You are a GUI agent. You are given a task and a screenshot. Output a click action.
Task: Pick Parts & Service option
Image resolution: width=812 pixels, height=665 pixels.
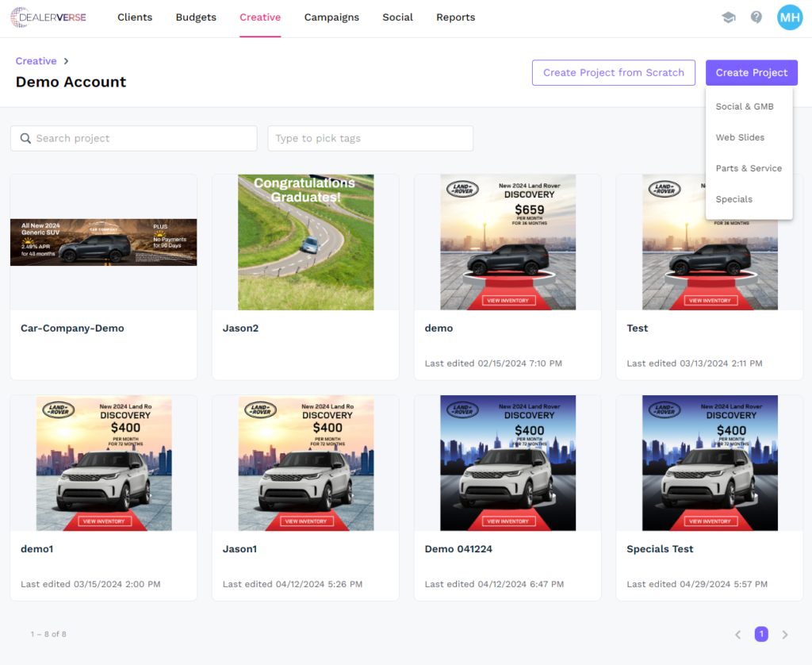pyautogui.click(x=749, y=168)
